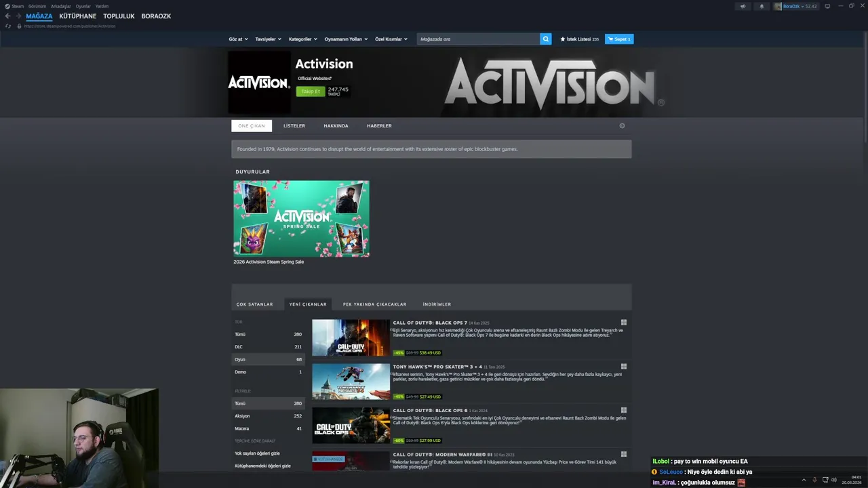This screenshot has height=488, width=868.
Task: Open the Official Website link
Action: pyautogui.click(x=315, y=78)
